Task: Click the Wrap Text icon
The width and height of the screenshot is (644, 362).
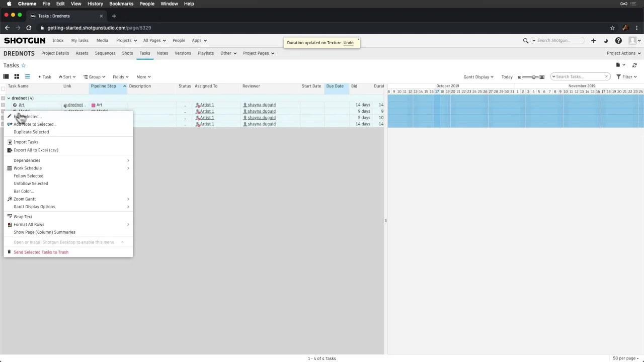Action: tap(10, 217)
